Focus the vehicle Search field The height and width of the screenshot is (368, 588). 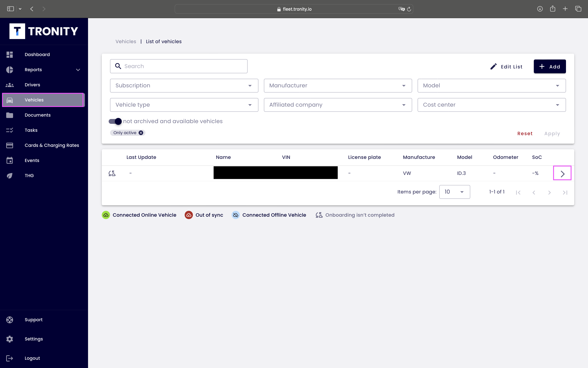(x=179, y=66)
